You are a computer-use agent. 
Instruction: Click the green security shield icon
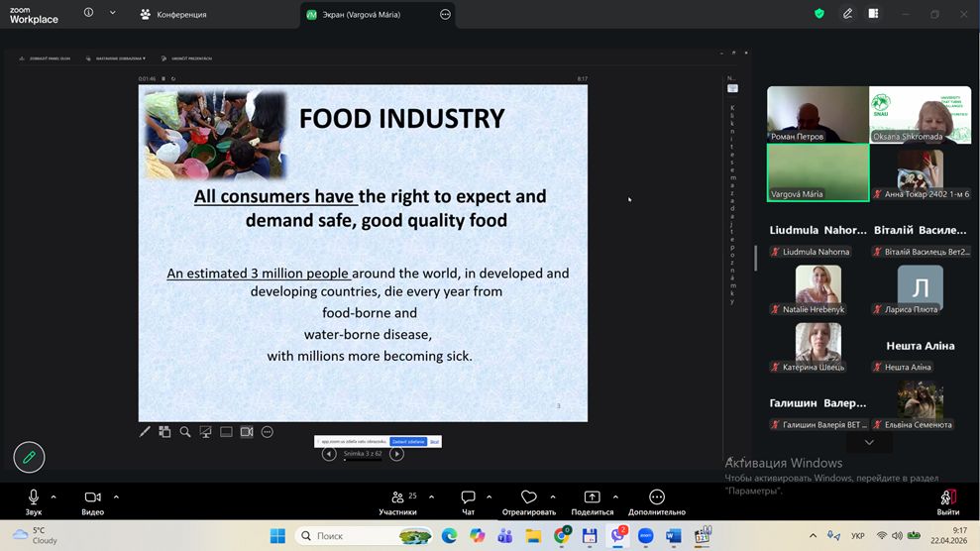pos(819,14)
